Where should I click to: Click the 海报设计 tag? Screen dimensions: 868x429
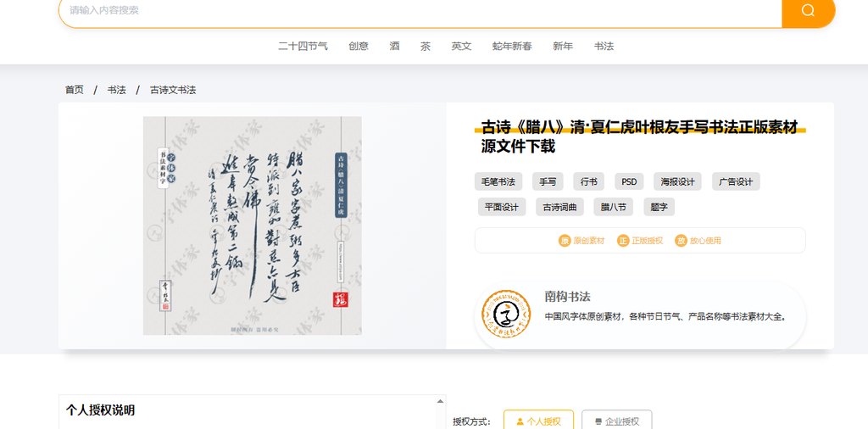click(x=677, y=181)
